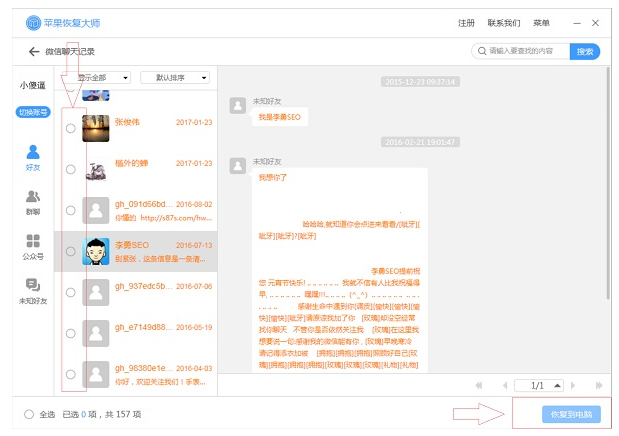Toggle the 全选 select-all radio button
Image resolution: width=619 pixels, height=436 pixels.
click(28, 414)
